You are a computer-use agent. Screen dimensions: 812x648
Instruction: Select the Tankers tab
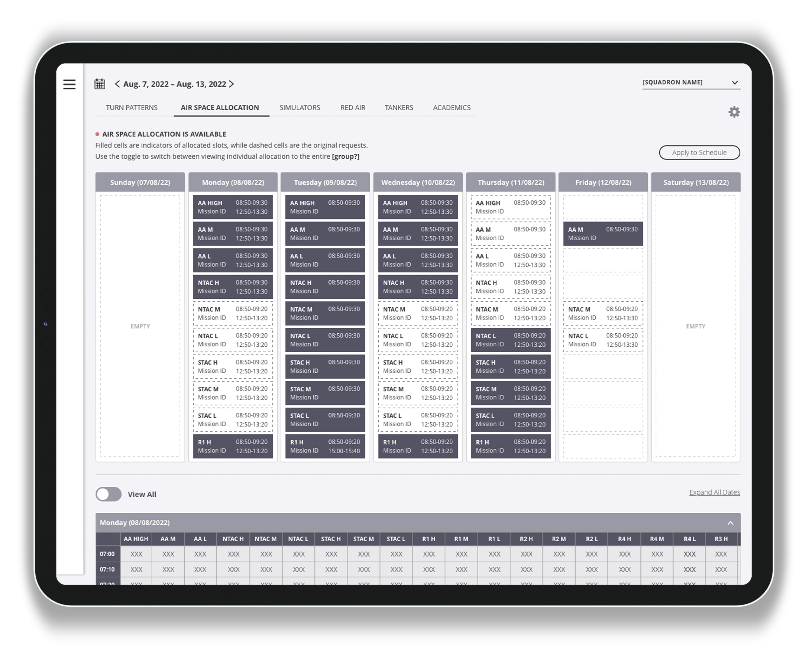click(x=398, y=108)
